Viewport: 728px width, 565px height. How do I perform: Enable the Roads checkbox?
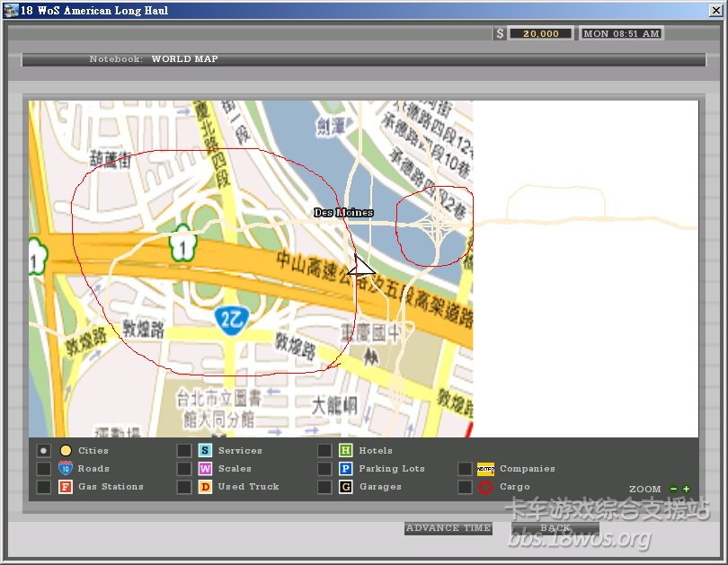(x=43, y=469)
